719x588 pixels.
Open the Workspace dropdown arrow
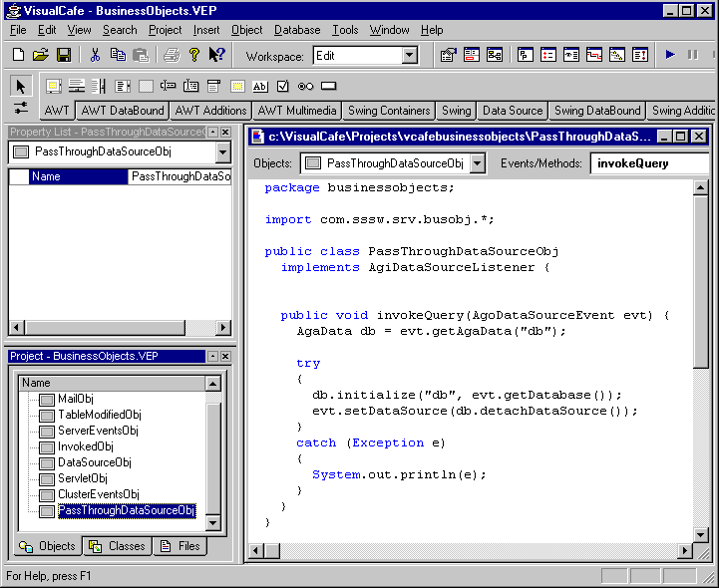point(410,56)
